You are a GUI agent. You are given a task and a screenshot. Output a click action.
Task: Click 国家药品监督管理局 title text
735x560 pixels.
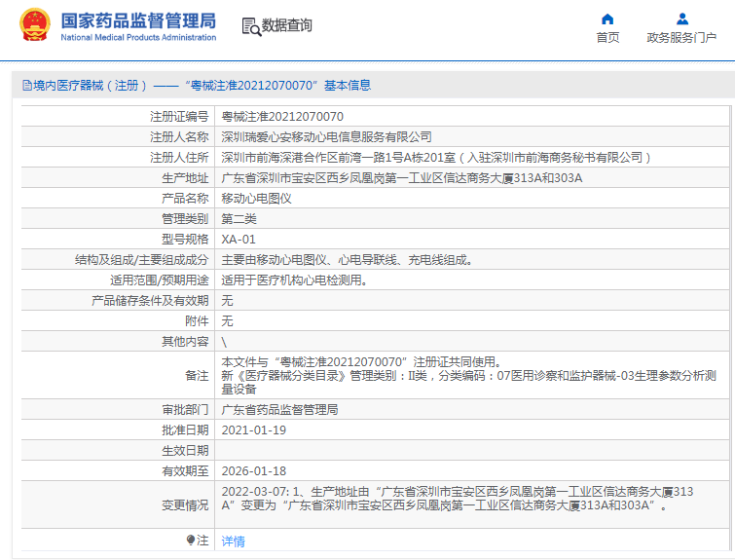coord(138,20)
